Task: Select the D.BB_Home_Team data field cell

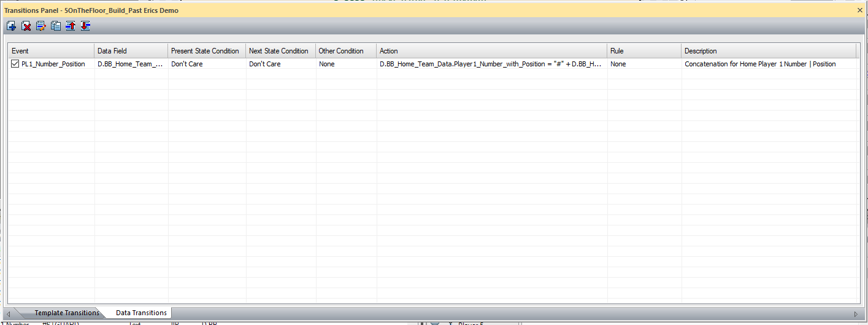Action: click(x=130, y=64)
